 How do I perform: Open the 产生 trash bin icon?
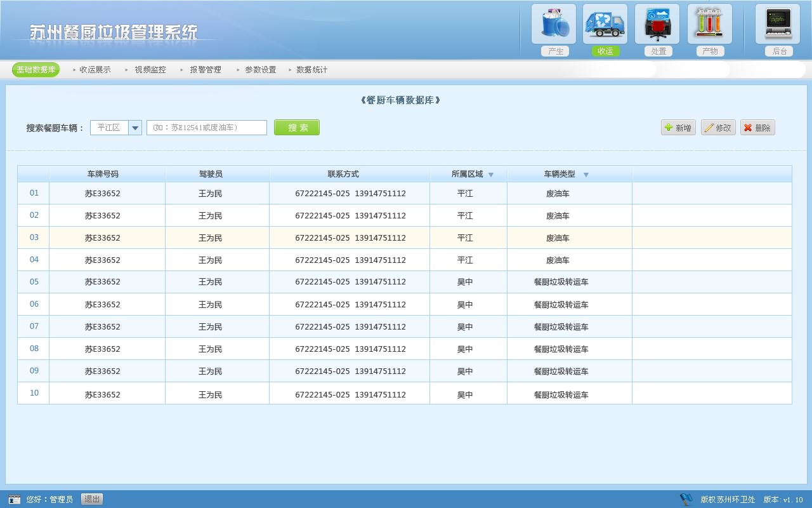click(x=553, y=24)
